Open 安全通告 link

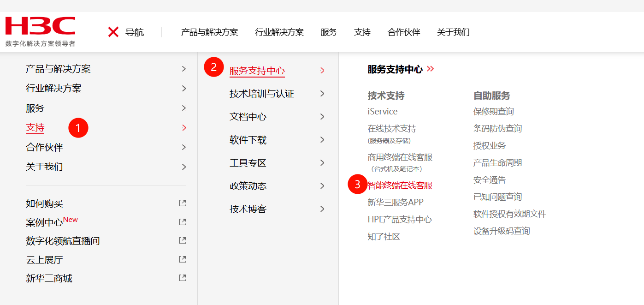490,179
